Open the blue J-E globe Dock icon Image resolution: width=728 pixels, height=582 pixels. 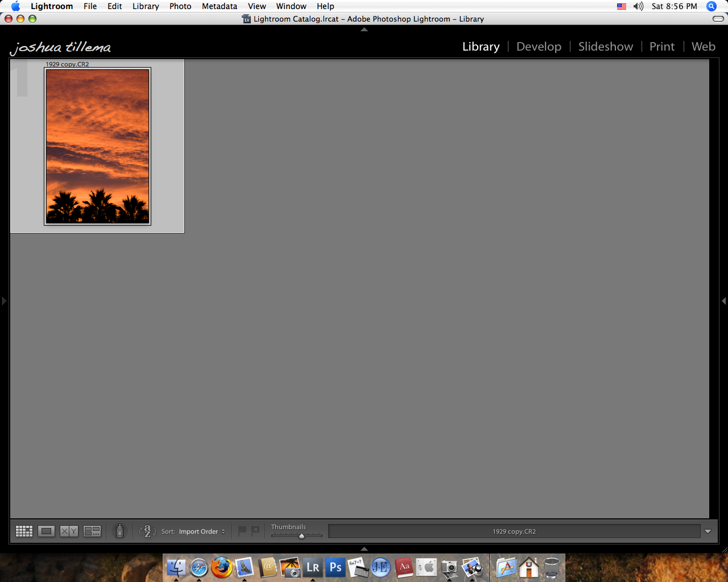coord(380,567)
